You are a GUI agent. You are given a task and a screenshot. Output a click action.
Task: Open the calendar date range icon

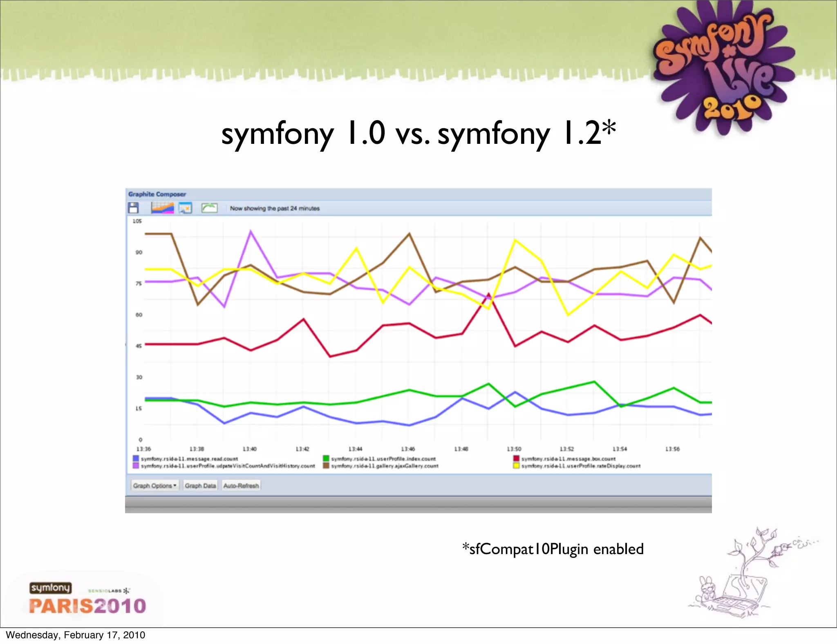[185, 208]
